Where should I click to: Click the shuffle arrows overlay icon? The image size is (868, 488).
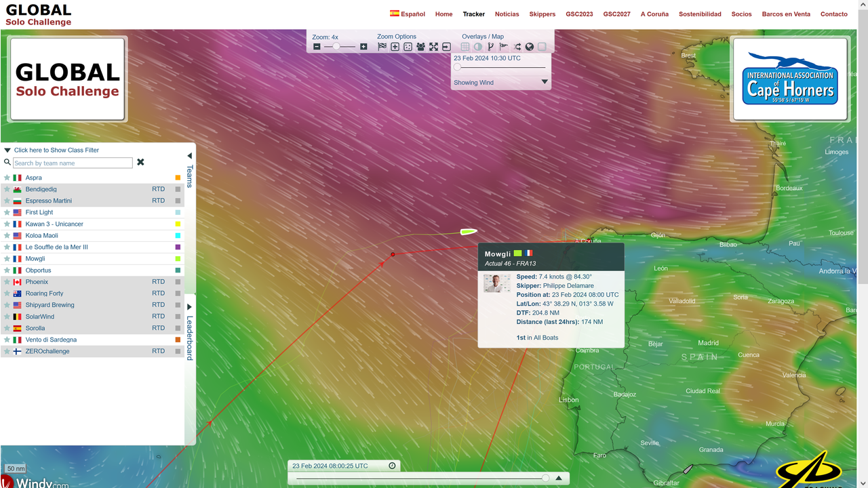(517, 47)
